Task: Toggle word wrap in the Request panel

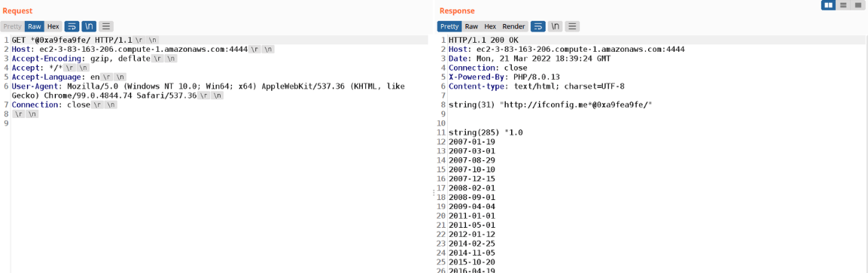Action: pos(72,26)
